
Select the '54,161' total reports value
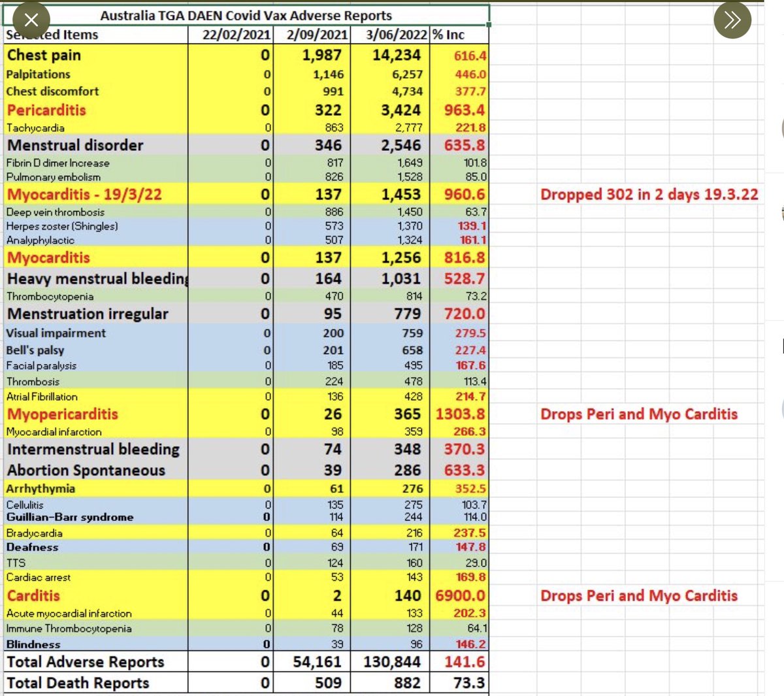(317, 662)
